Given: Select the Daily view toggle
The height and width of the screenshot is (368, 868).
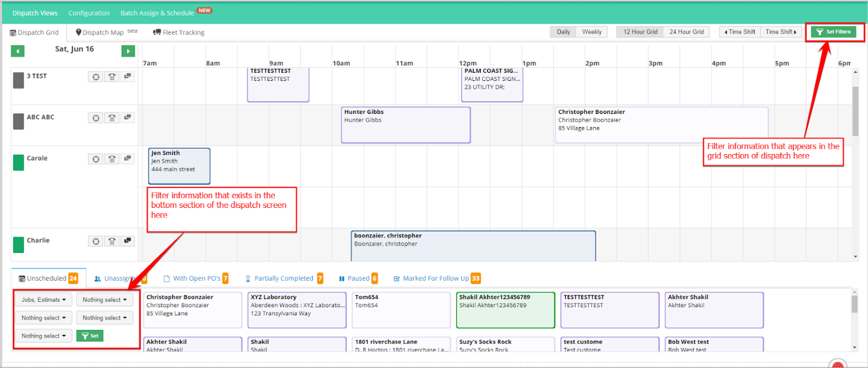Looking at the screenshot, I should click(563, 32).
